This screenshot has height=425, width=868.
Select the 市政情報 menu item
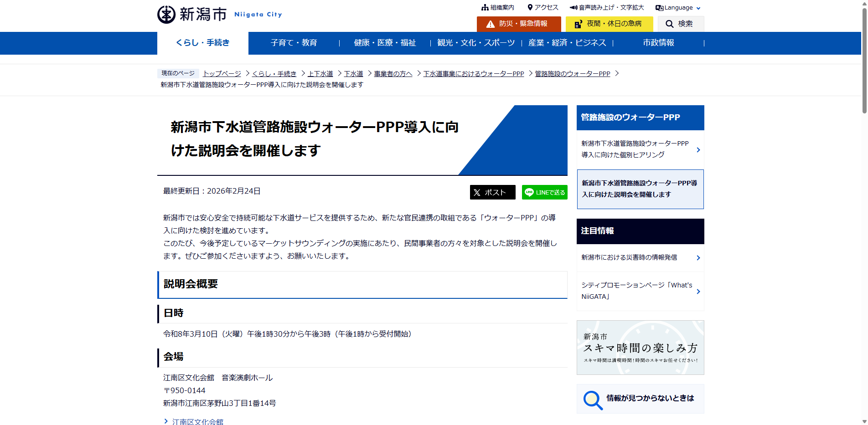658,43
